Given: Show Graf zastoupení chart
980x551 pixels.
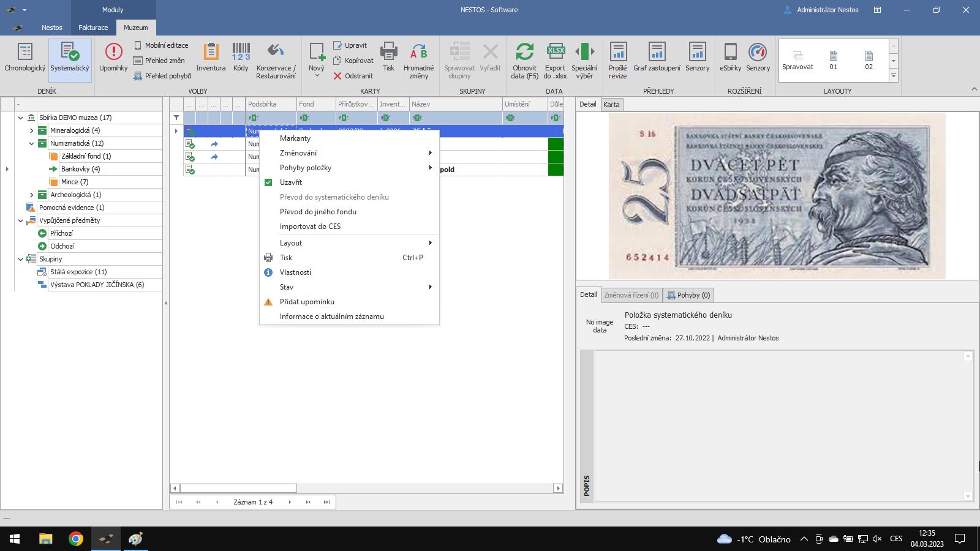Looking at the screenshot, I should 657,59.
